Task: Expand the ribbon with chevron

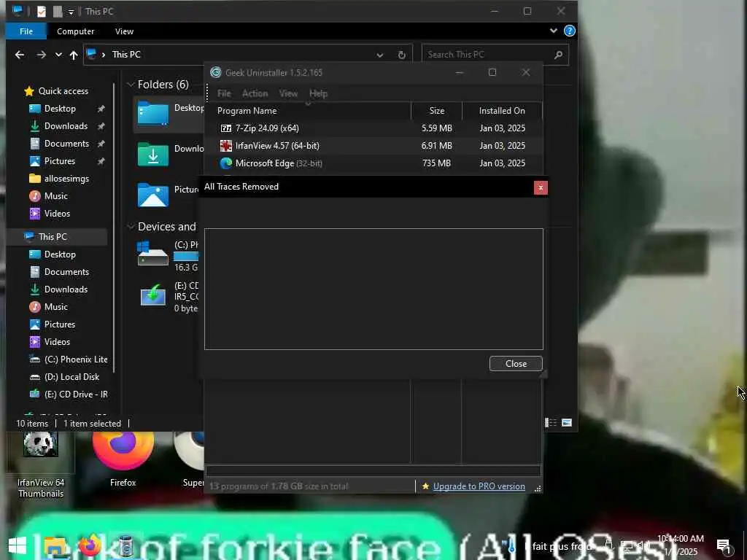Action: pos(553,31)
